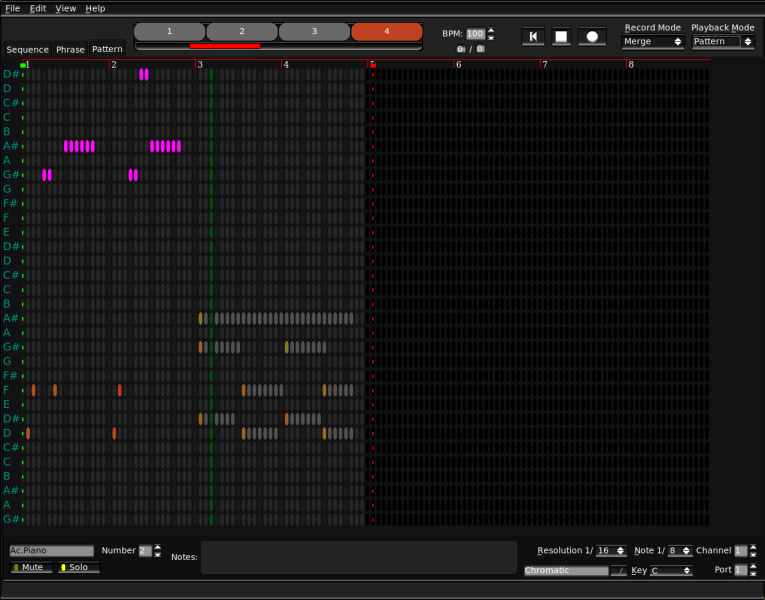Select pattern slot 4

pyautogui.click(x=386, y=32)
